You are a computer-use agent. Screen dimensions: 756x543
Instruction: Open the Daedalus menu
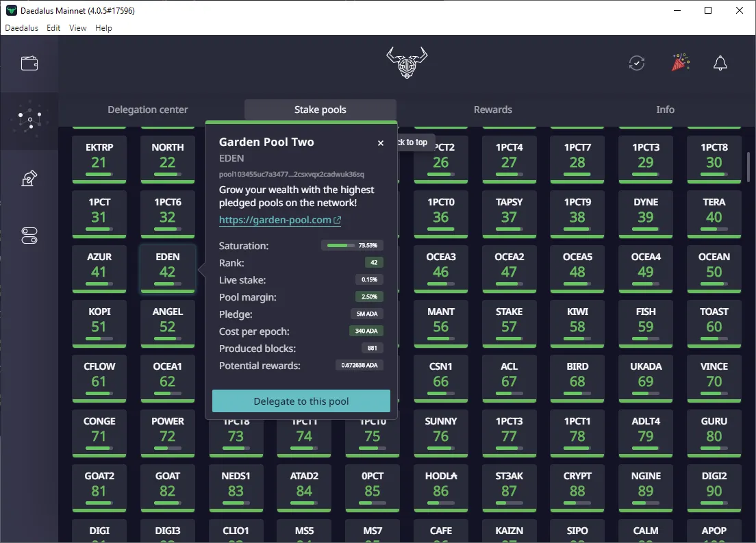pos(22,28)
